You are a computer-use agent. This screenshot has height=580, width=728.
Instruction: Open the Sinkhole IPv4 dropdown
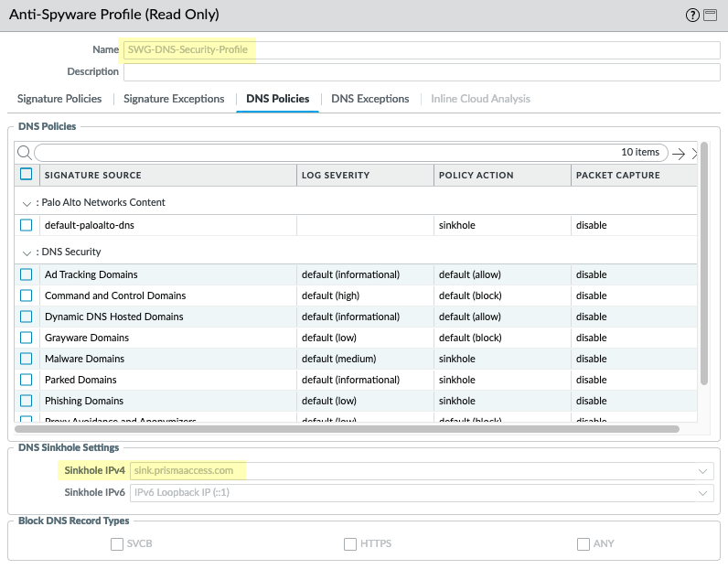(702, 471)
